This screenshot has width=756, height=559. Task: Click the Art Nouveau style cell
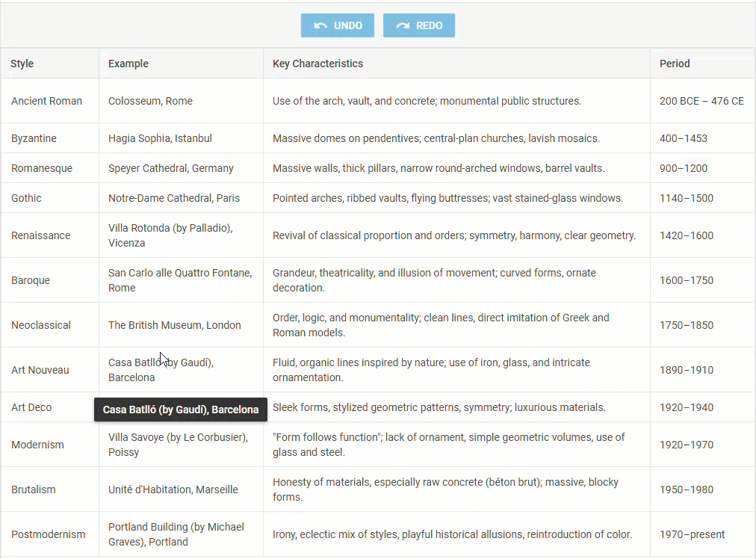[x=40, y=370]
